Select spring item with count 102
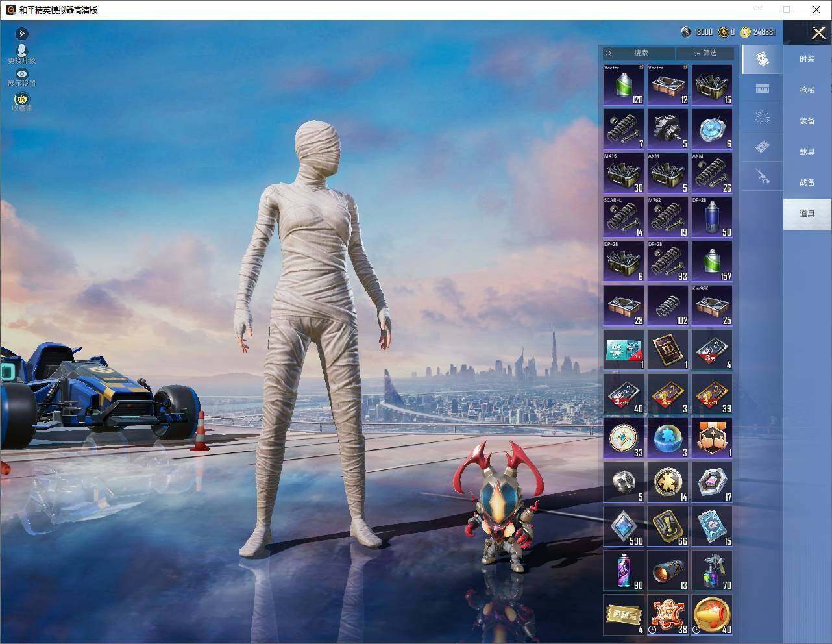 pos(668,305)
